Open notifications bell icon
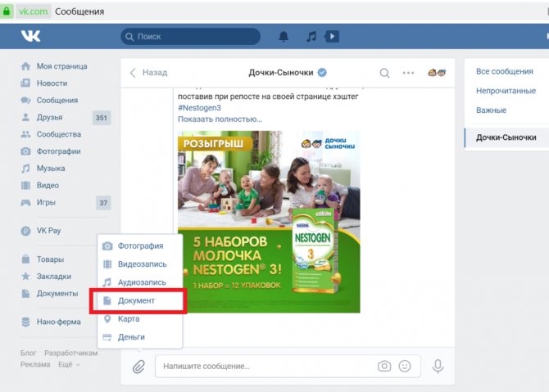The image size is (549, 392). [284, 36]
